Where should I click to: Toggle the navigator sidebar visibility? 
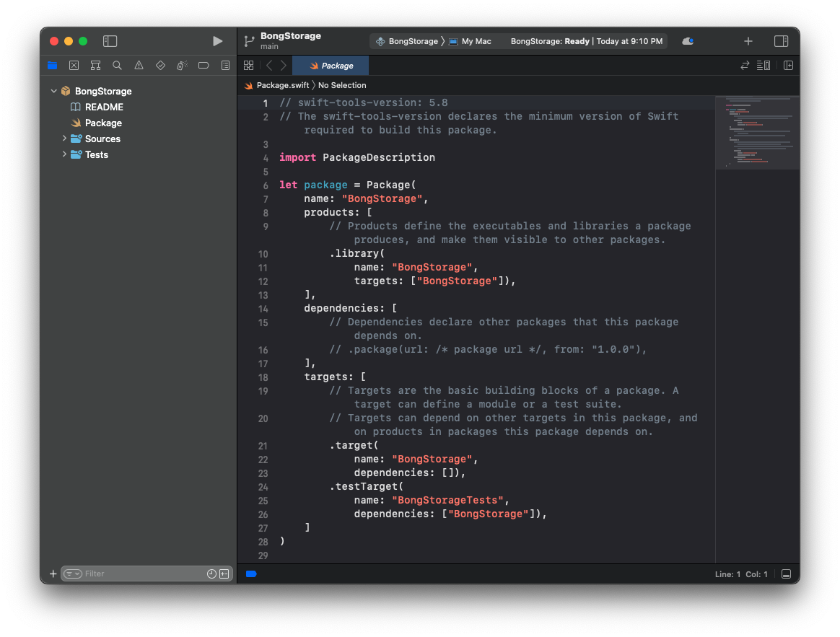click(x=110, y=41)
